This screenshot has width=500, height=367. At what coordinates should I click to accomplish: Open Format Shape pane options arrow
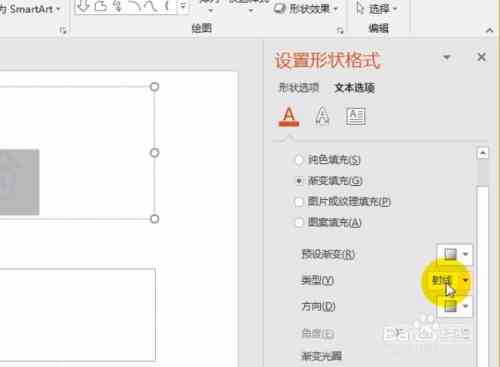pos(447,57)
